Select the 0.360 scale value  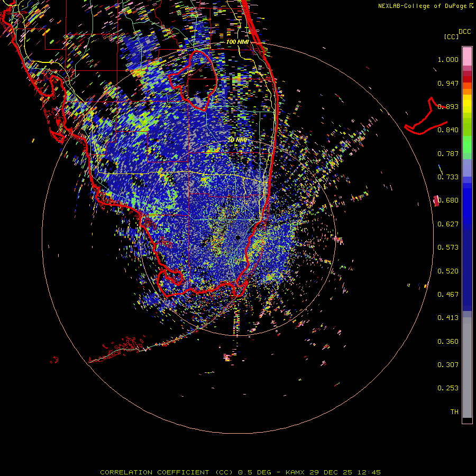448,342
